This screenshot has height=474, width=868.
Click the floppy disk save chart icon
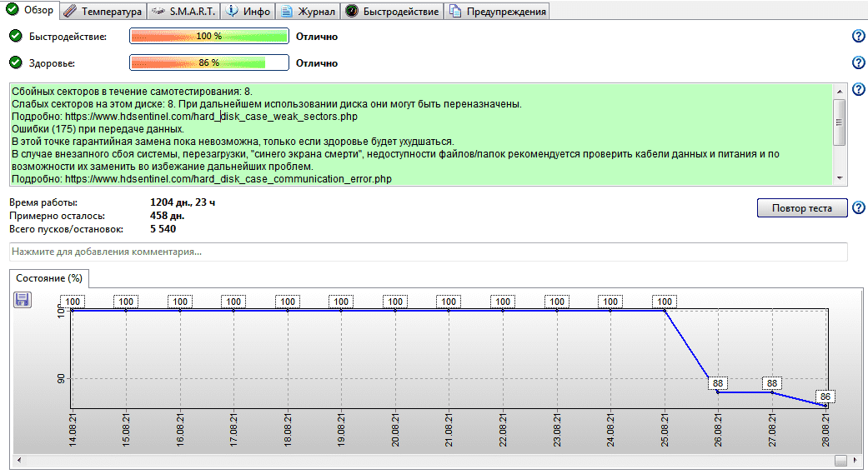(x=23, y=300)
